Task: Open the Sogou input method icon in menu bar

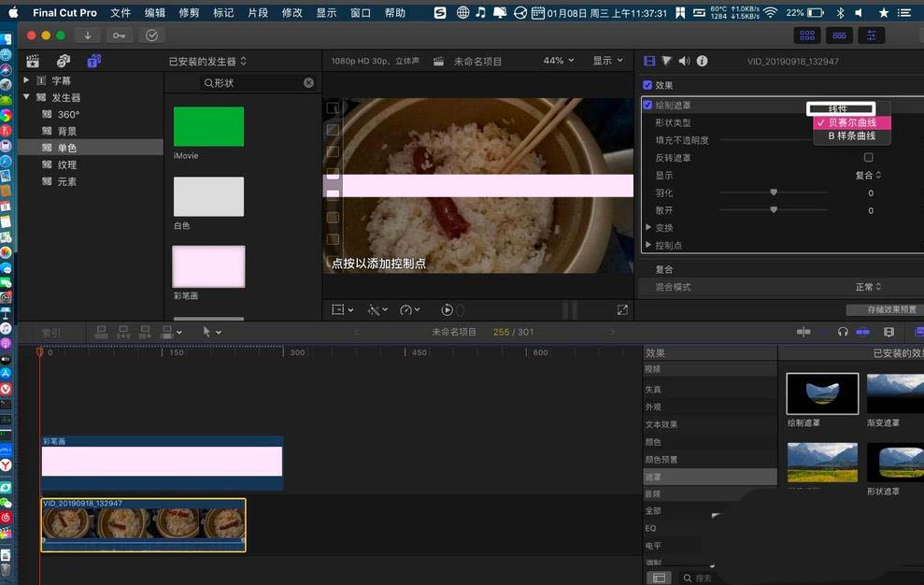Action: pyautogui.click(x=440, y=12)
